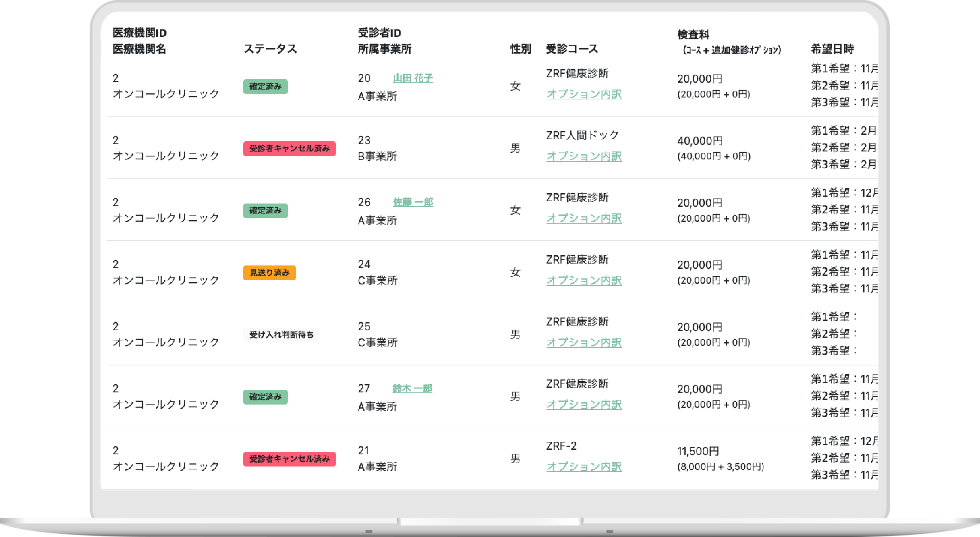Screen dimensions: 980x537
Task: Click 検査料 column header
Action: [693, 35]
